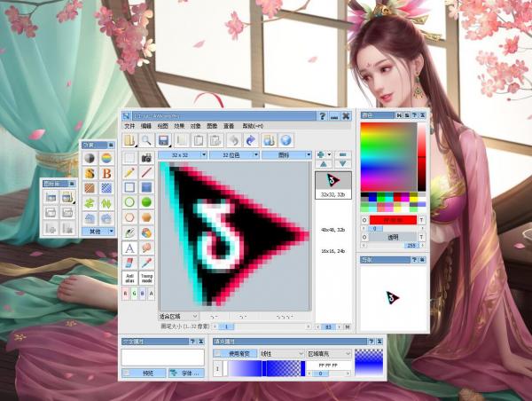Viewport: 532px width, 401px height.
Task: Select the Text tool with letter A
Action: coord(129,248)
